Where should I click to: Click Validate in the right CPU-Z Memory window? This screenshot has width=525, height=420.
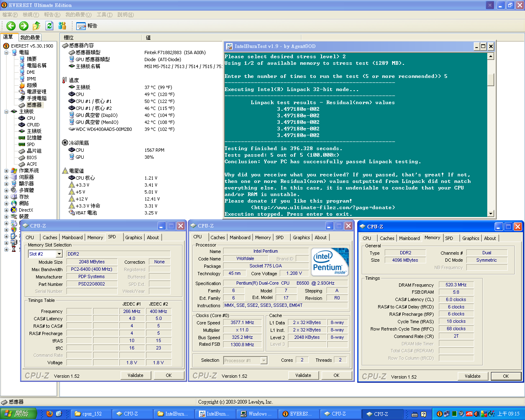click(472, 376)
